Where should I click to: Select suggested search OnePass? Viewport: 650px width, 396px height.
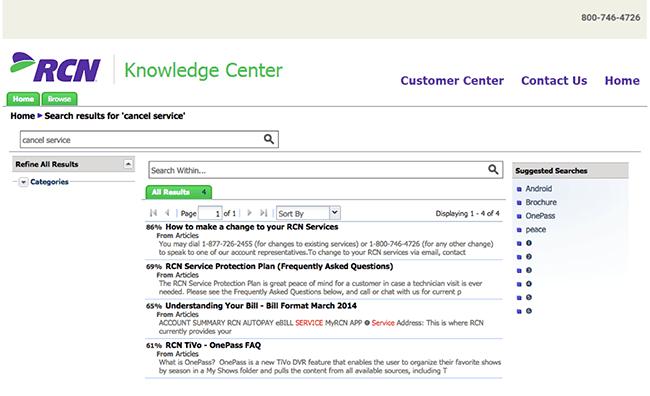(540, 216)
